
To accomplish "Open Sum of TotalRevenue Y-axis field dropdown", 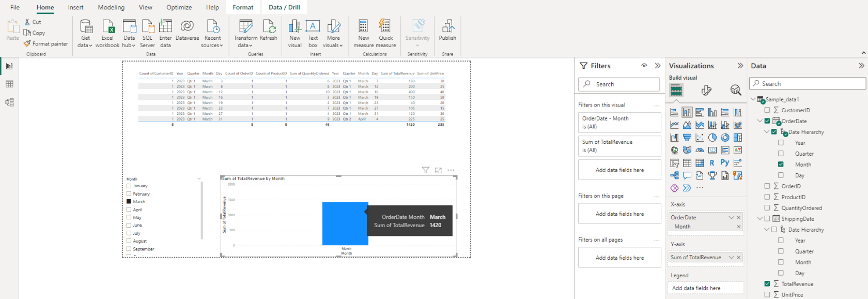I will click(732, 258).
